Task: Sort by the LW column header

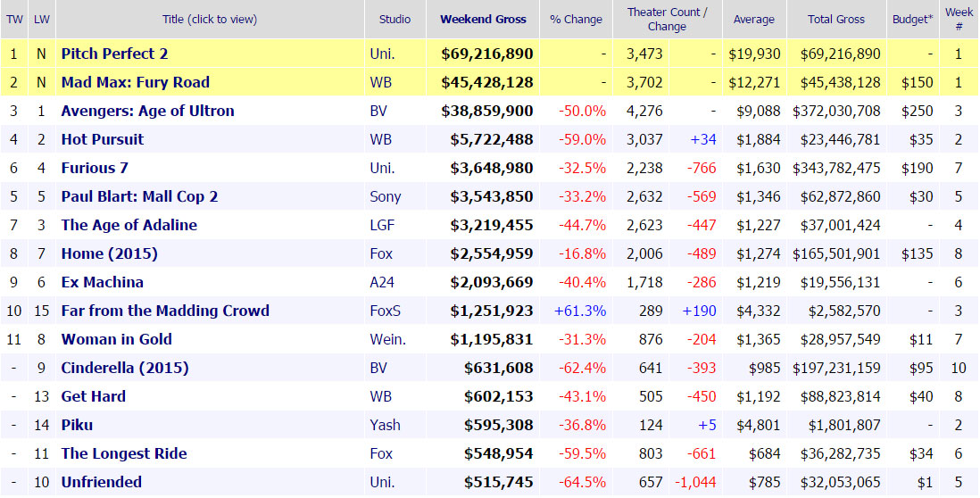Action: [x=42, y=20]
